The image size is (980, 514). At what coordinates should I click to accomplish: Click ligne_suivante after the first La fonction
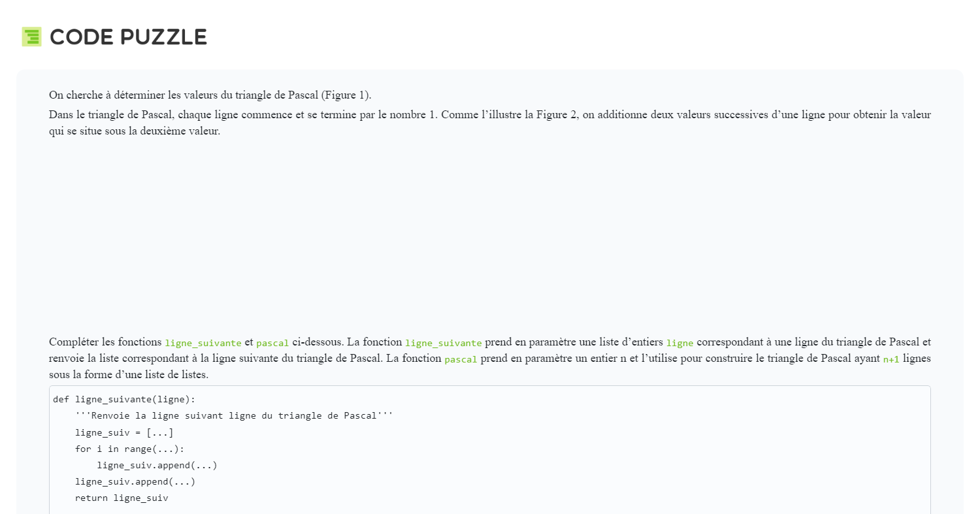click(x=443, y=343)
